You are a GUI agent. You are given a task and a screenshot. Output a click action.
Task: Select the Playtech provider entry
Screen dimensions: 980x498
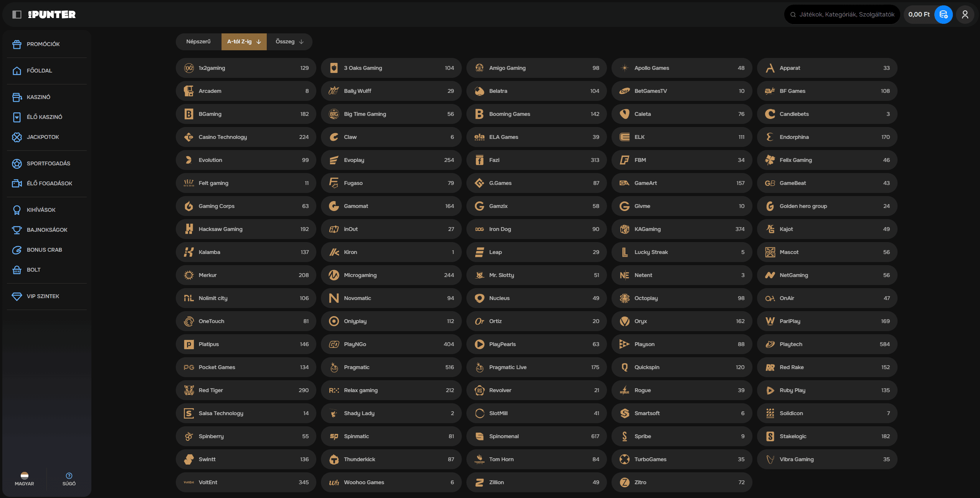click(827, 344)
